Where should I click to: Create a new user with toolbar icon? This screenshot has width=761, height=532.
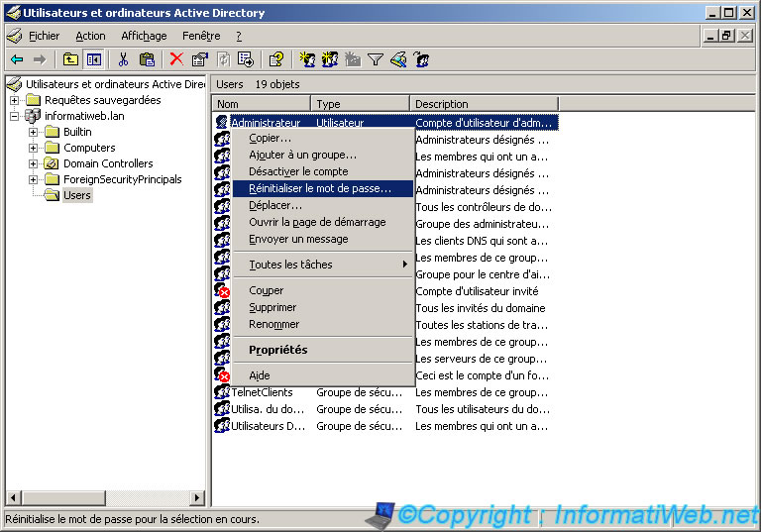[307, 59]
